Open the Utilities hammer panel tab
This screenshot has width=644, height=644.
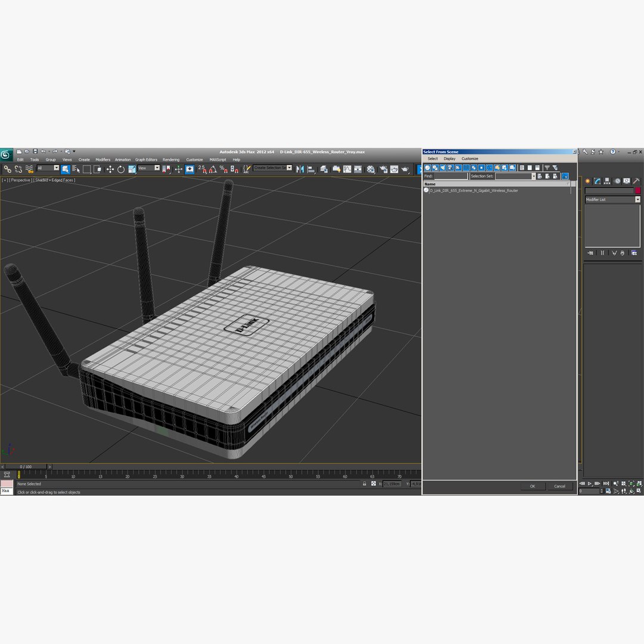636,181
